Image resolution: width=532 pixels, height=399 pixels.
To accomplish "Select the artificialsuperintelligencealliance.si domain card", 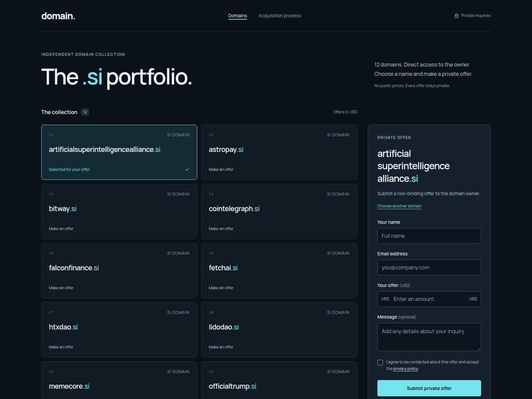I will (119, 152).
